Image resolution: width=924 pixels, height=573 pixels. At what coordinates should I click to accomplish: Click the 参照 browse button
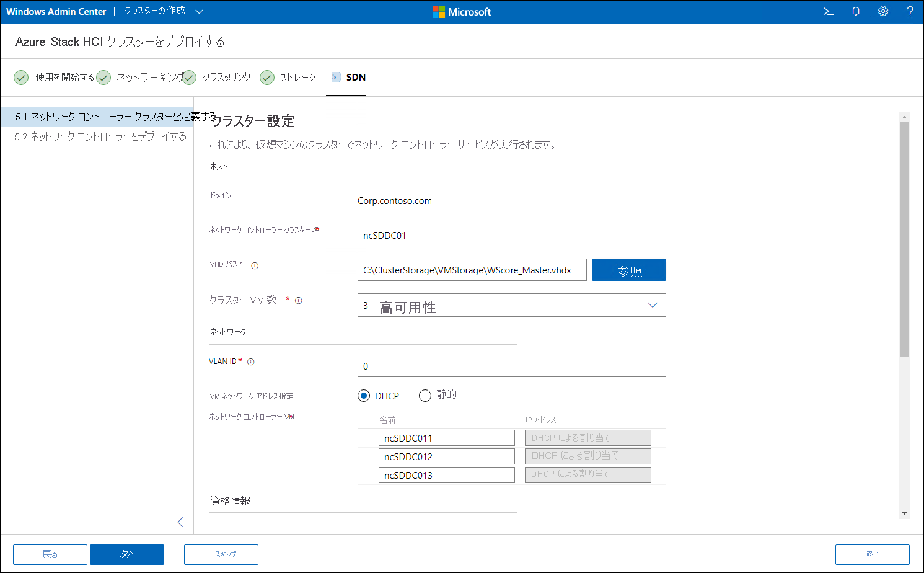tap(629, 270)
